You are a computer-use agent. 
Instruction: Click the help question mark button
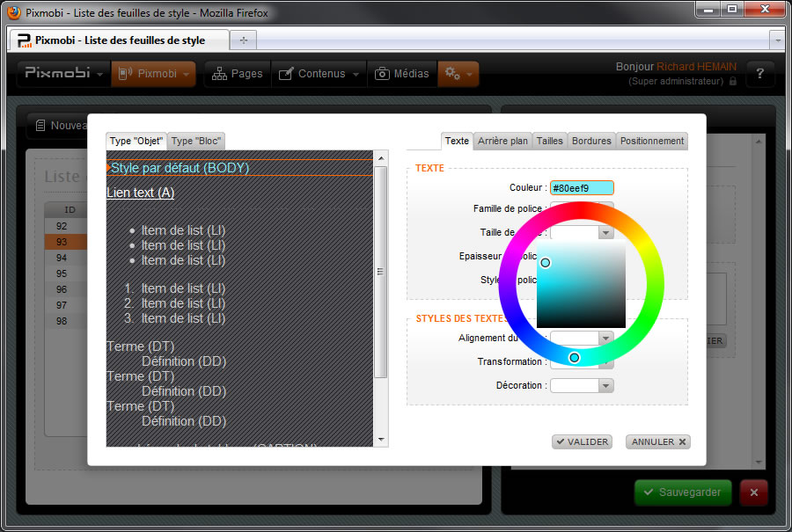759,75
